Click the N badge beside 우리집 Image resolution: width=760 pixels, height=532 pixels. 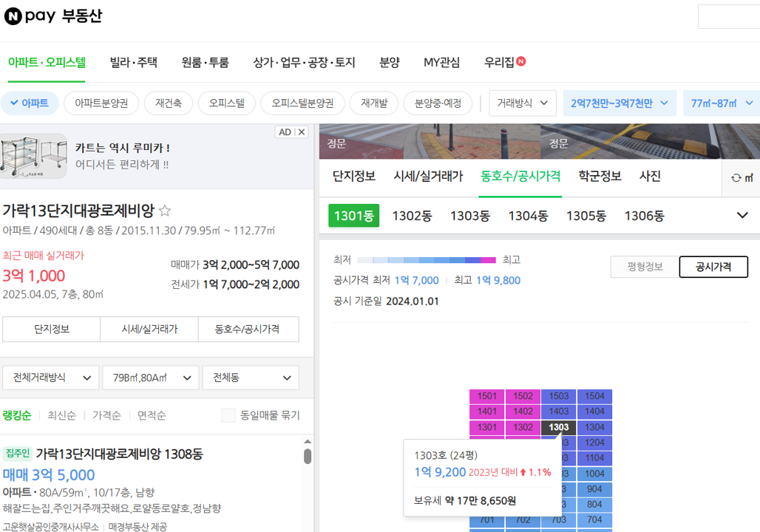click(x=522, y=61)
